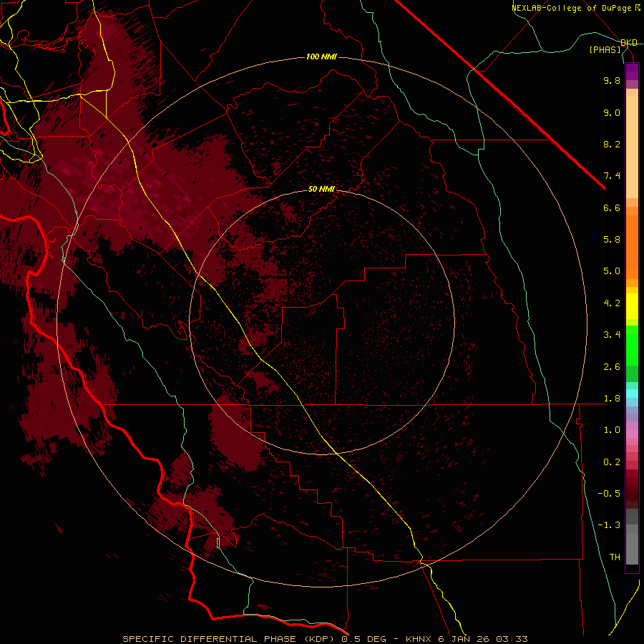Image resolution: width=644 pixels, height=644 pixels.
Task: Click the pink band near 1.0
Action: coord(632,434)
